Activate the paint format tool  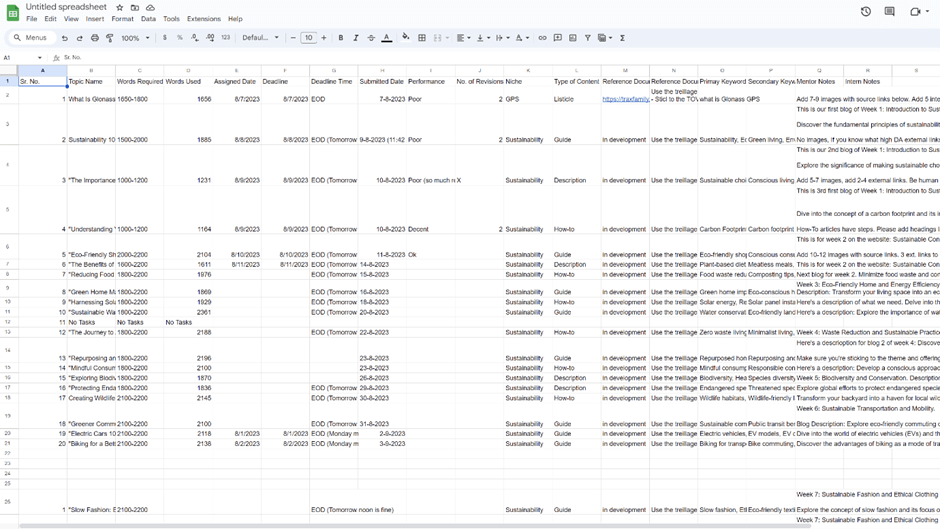pos(110,38)
